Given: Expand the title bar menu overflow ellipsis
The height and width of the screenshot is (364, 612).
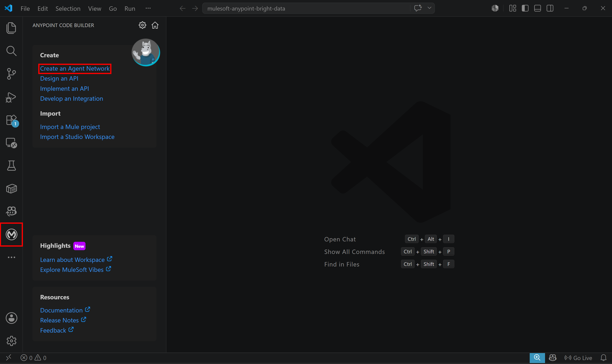Looking at the screenshot, I should [x=148, y=8].
